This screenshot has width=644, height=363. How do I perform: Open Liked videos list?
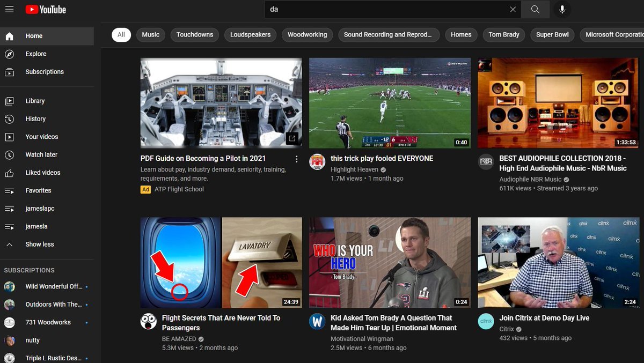pyautogui.click(x=47, y=173)
